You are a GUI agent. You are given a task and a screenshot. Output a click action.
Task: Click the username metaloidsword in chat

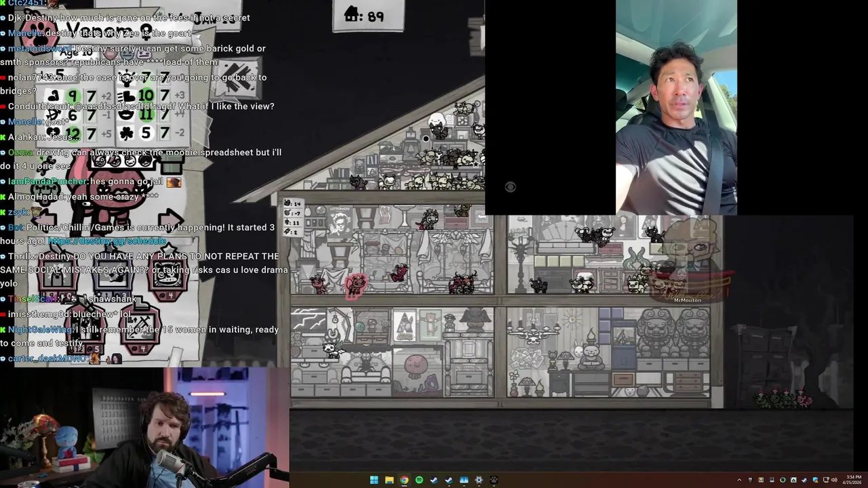pos(40,49)
